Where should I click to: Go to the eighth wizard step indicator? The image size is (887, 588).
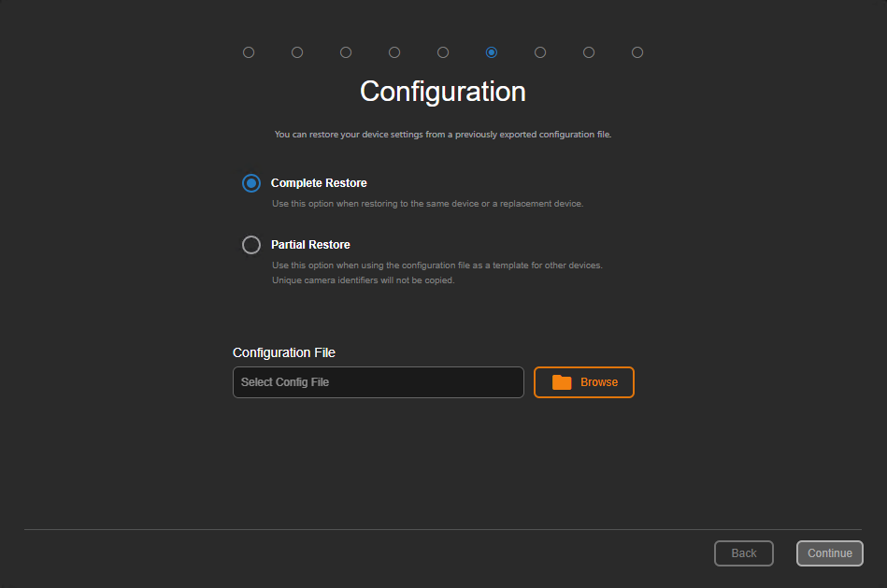coord(589,52)
